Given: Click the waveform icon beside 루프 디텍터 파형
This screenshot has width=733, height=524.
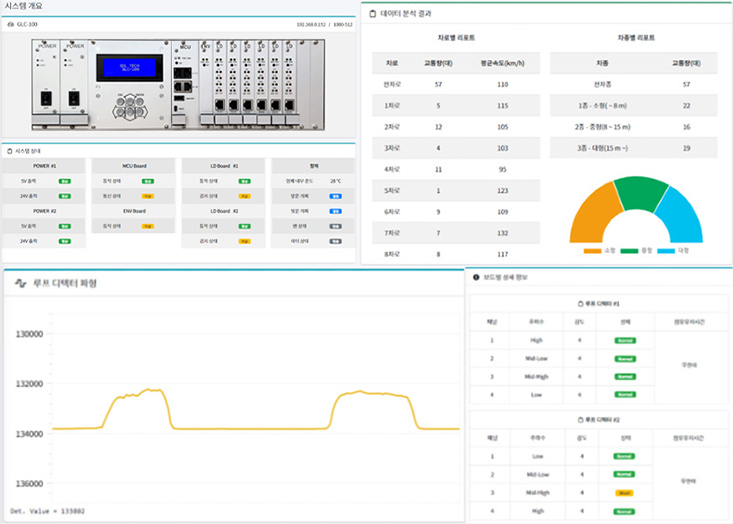Looking at the screenshot, I should pos(20,283).
